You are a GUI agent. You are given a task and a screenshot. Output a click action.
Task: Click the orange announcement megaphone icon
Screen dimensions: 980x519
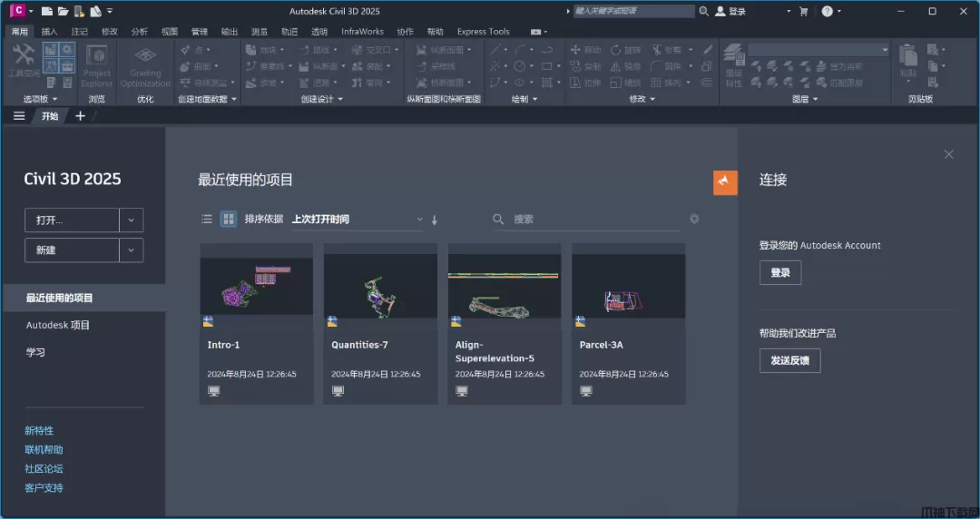[x=725, y=182]
